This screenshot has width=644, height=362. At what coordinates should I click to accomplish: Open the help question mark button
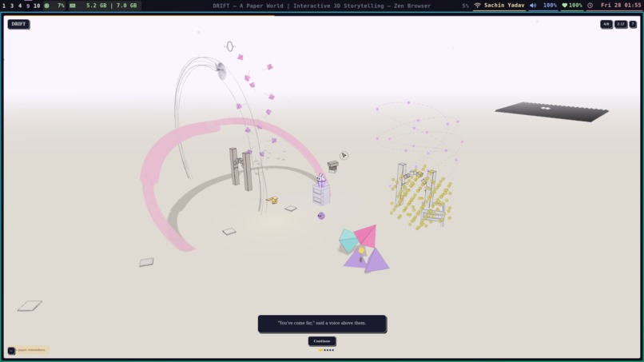pos(633,24)
